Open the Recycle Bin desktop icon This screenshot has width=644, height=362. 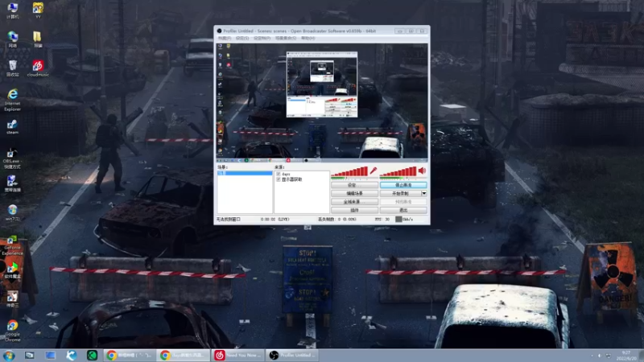(x=12, y=68)
